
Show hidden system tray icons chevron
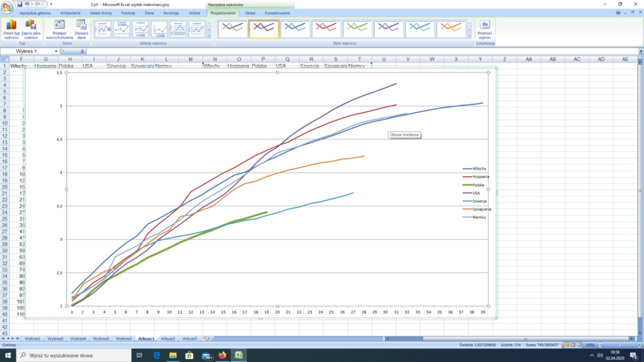point(591,356)
